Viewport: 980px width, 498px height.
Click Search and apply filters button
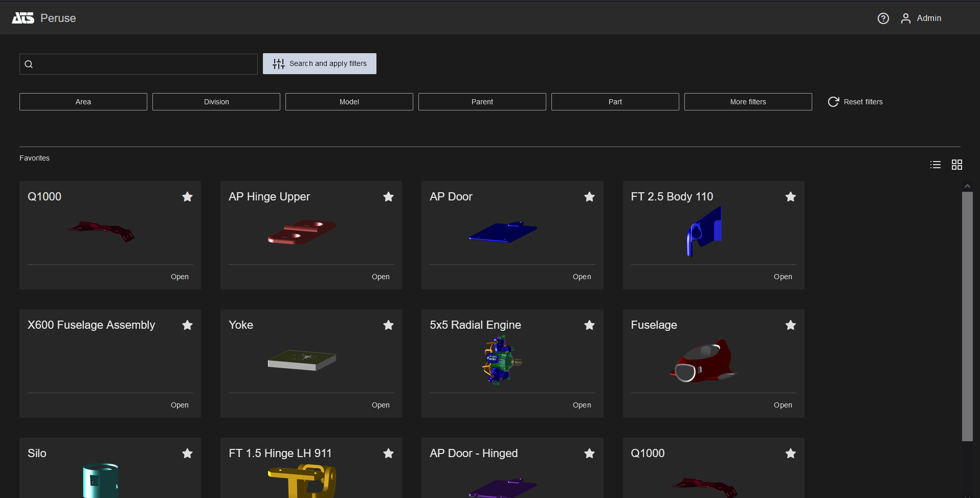[320, 64]
